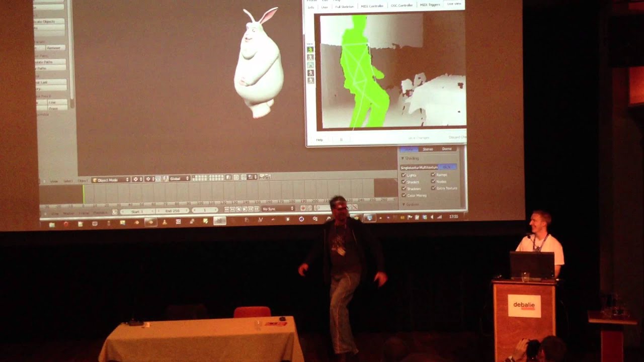Open the Object Mode dropdown

click(x=111, y=179)
